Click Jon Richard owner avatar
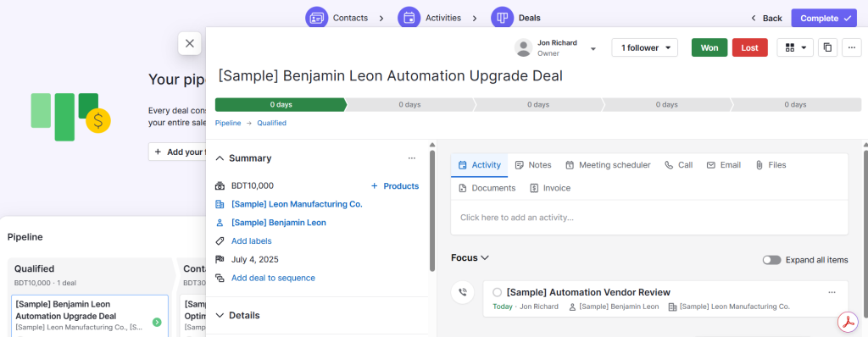 (523, 47)
